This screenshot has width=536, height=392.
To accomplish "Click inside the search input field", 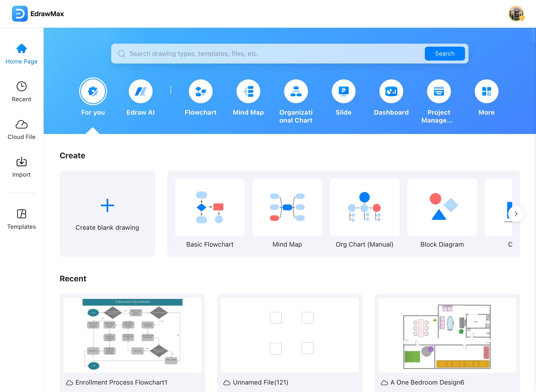I will pos(248,54).
